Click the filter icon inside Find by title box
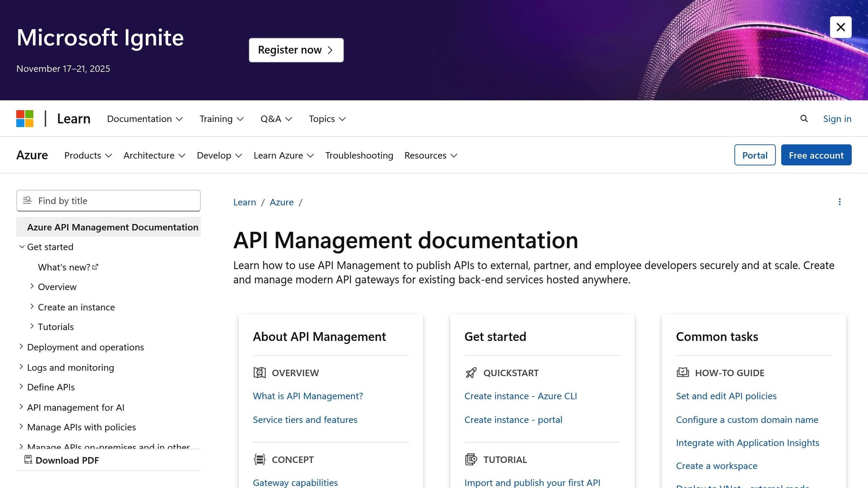 click(28, 200)
